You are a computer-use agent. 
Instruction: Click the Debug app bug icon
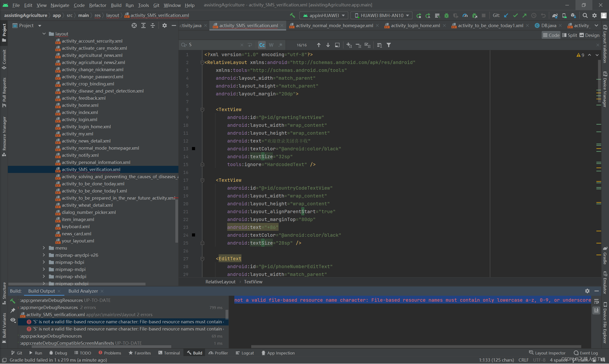[446, 15]
